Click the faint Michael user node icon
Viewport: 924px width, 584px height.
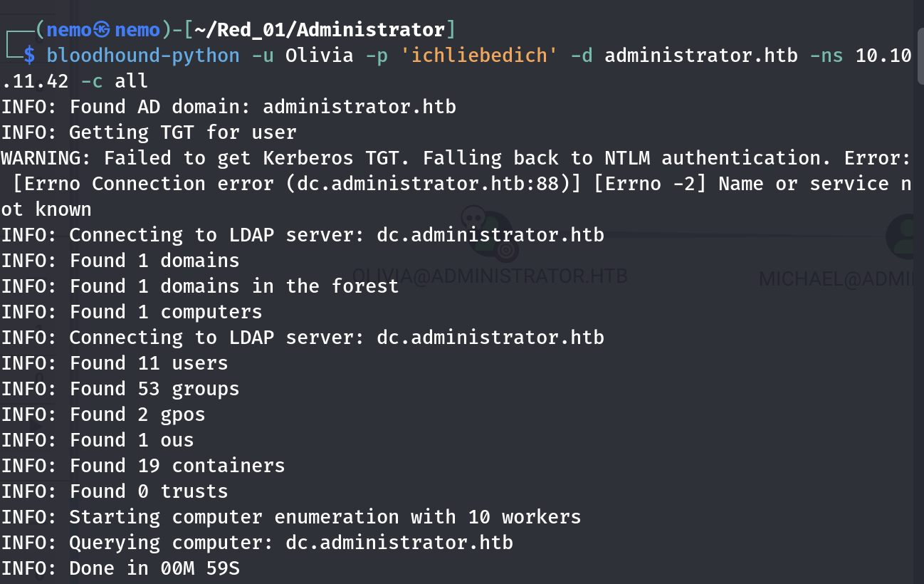(x=905, y=236)
